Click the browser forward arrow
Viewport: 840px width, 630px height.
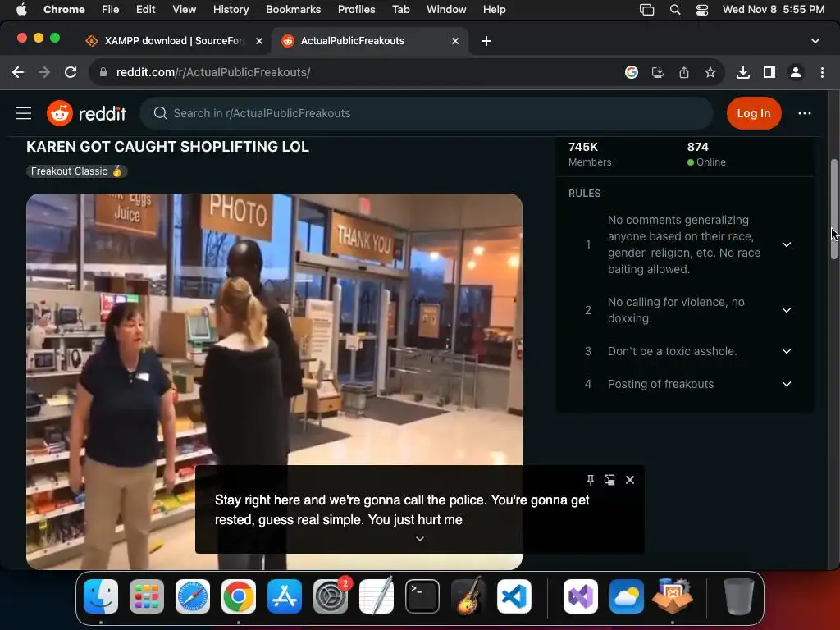point(44,72)
